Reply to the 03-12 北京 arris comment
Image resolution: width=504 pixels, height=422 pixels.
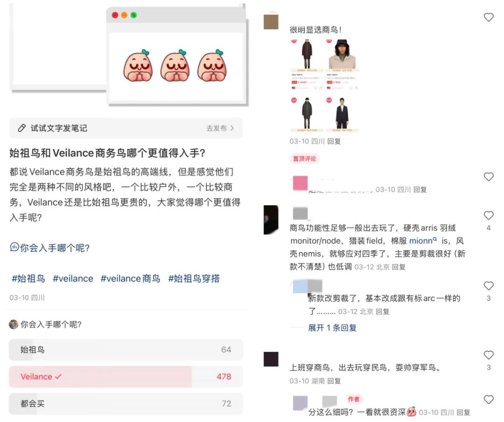pyautogui.click(x=399, y=267)
